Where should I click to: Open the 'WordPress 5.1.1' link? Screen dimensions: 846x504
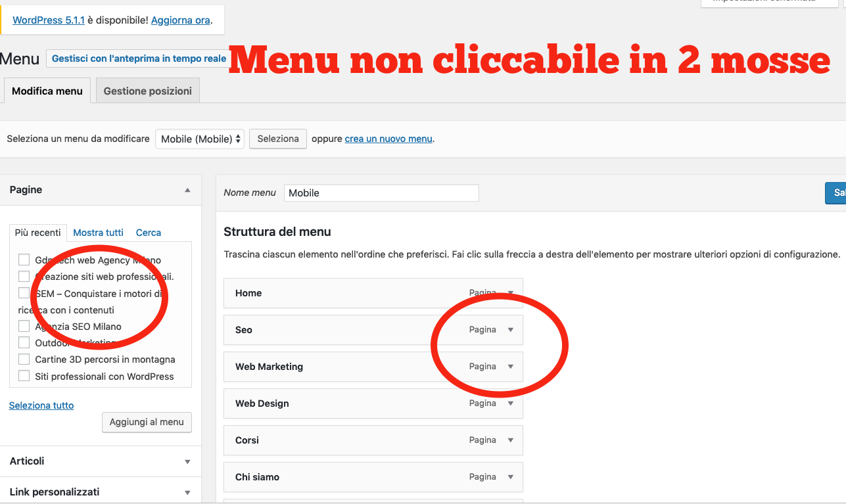[49, 20]
